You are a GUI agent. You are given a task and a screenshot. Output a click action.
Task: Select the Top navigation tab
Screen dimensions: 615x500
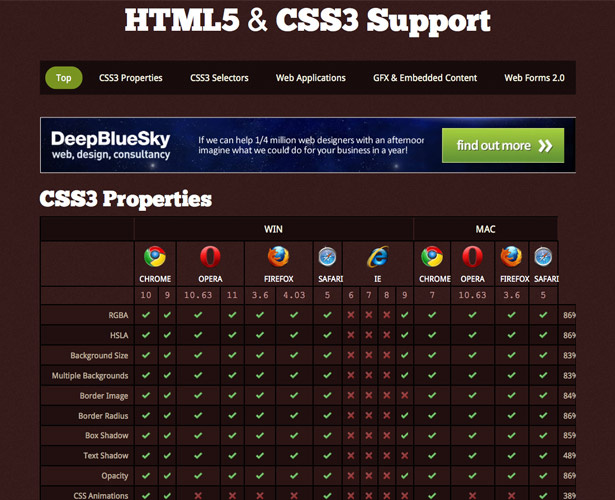(64, 78)
